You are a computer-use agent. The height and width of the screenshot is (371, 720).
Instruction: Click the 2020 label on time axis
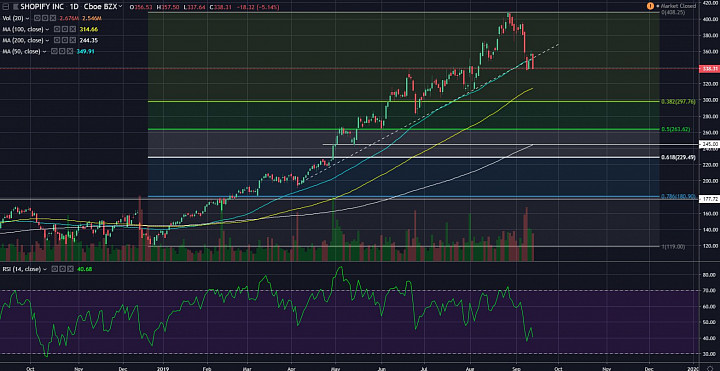pyautogui.click(x=693, y=368)
